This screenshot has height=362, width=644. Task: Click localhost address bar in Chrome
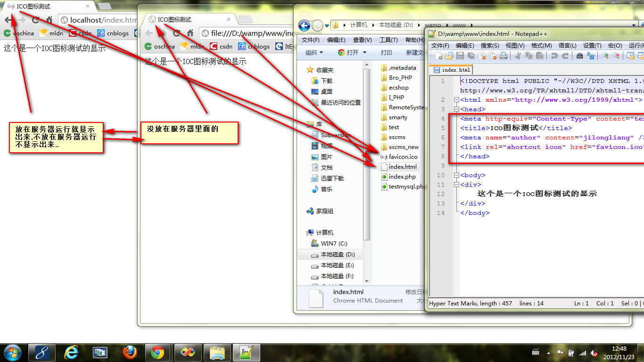98,20
